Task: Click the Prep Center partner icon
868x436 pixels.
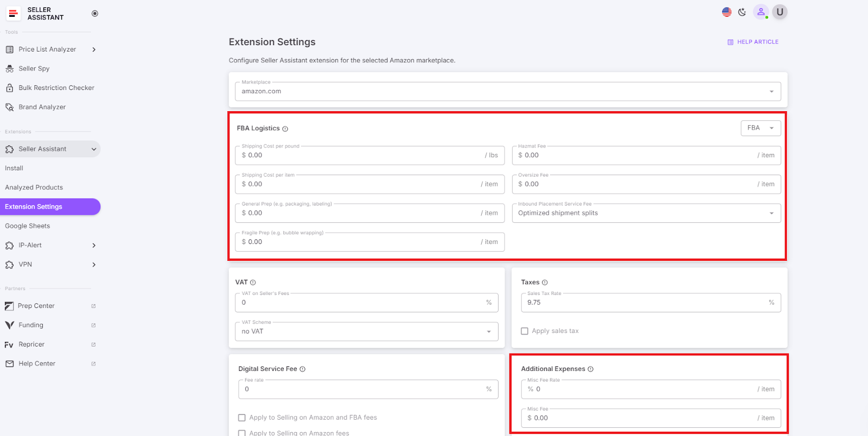Action: (9, 306)
